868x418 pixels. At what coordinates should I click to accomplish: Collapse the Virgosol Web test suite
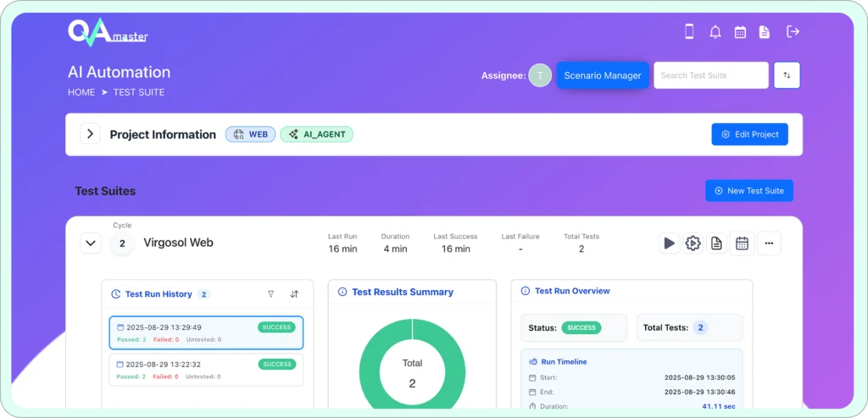click(x=90, y=243)
